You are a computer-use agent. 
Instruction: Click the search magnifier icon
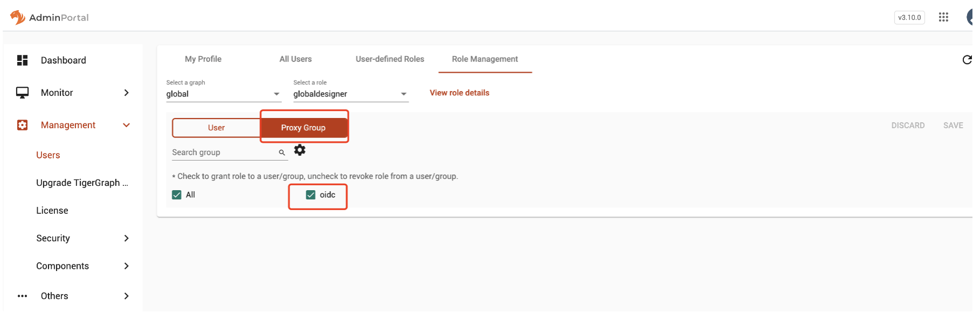(281, 153)
